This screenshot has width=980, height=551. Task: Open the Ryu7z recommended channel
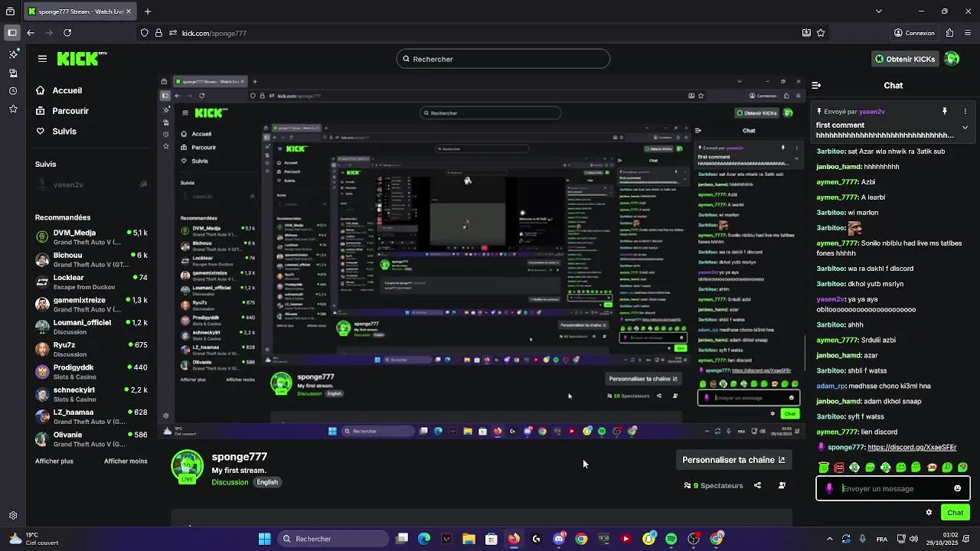point(91,349)
